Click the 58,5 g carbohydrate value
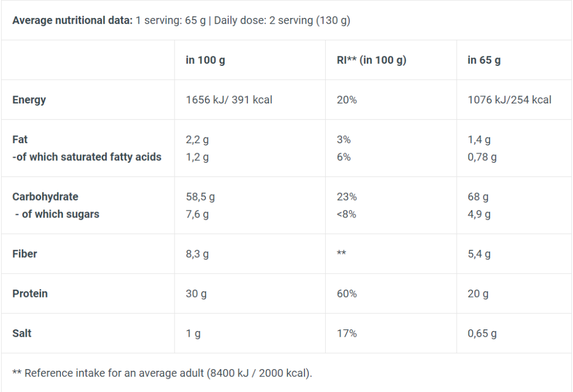 200,197
